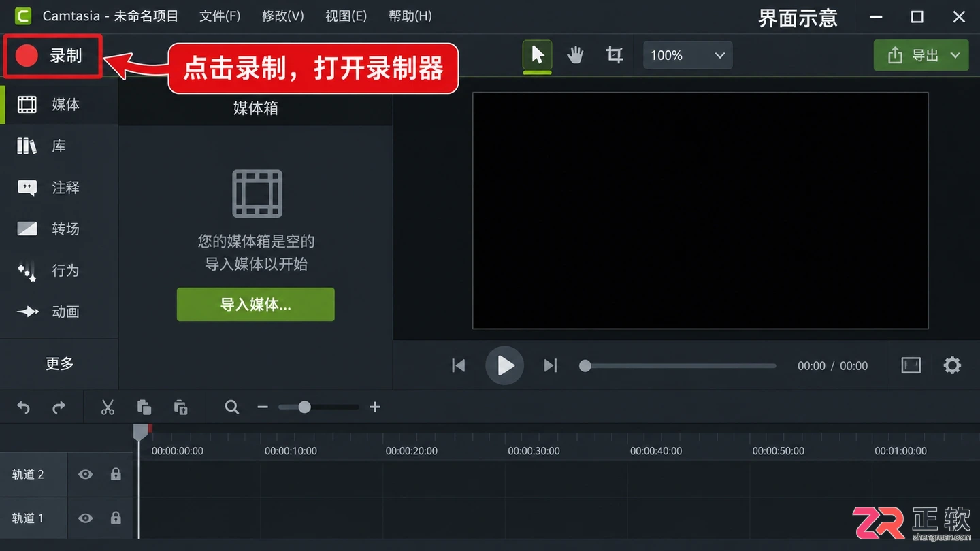
Task: Open the File menu
Action: click(220, 16)
